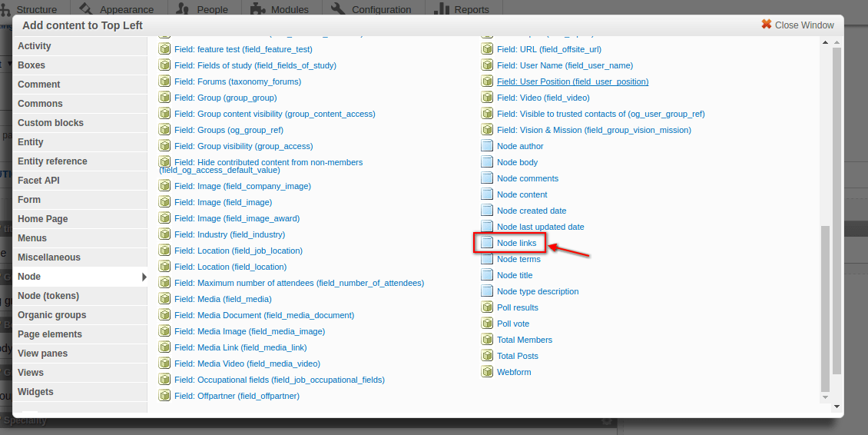
Task: Select the Widgets category
Action: click(80, 392)
